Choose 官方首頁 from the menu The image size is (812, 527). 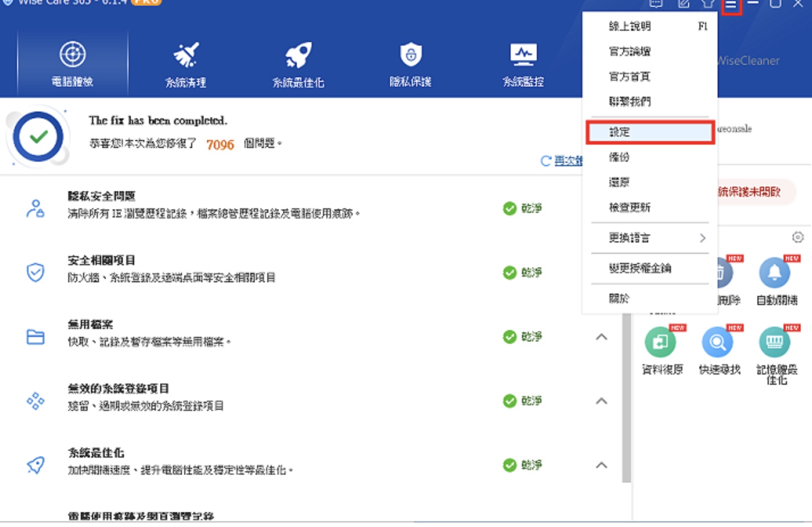[x=650, y=76]
